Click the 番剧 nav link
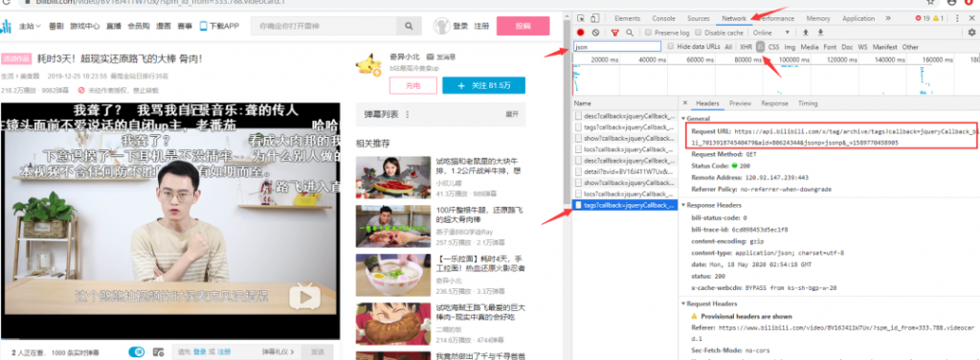980x360 pixels. pos(56,26)
